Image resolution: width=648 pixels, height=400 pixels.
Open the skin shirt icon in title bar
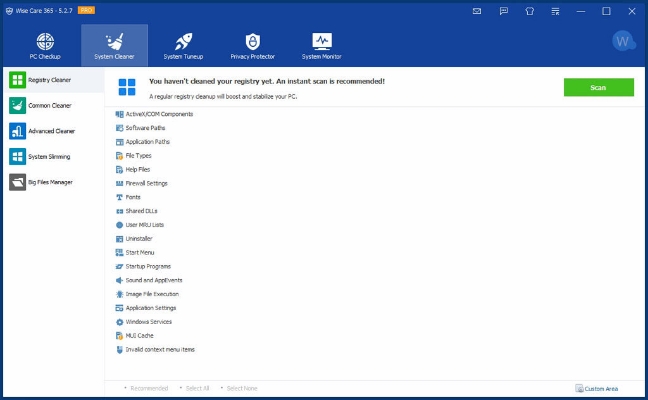(x=529, y=11)
